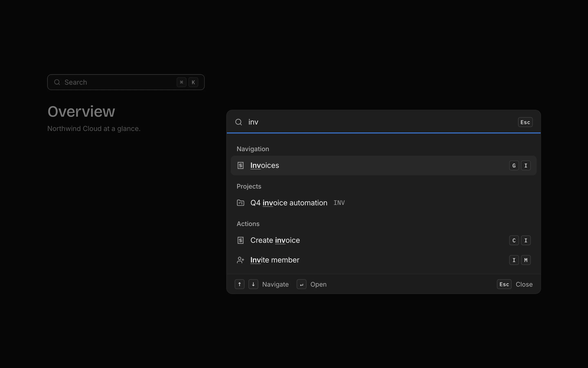Click the Navigation section heading
The height and width of the screenshot is (368, 588).
click(253, 149)
